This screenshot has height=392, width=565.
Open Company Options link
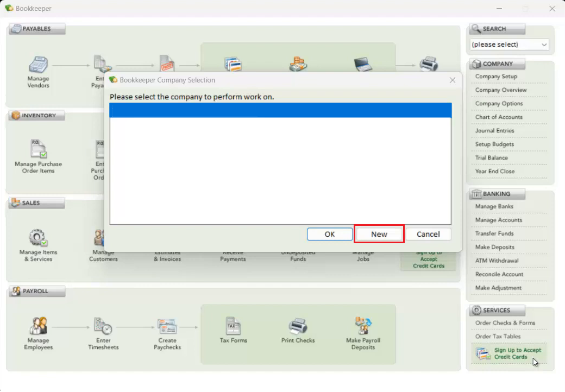(499, 104)
